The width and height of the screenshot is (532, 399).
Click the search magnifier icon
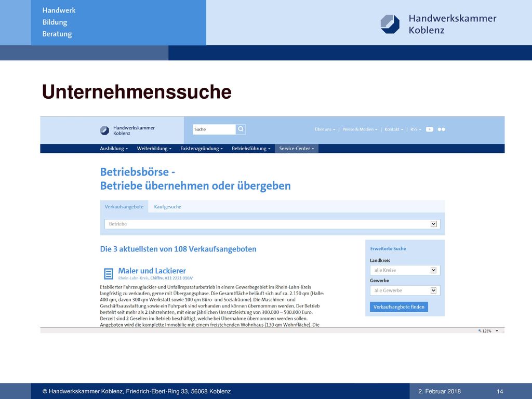[241, 129]
